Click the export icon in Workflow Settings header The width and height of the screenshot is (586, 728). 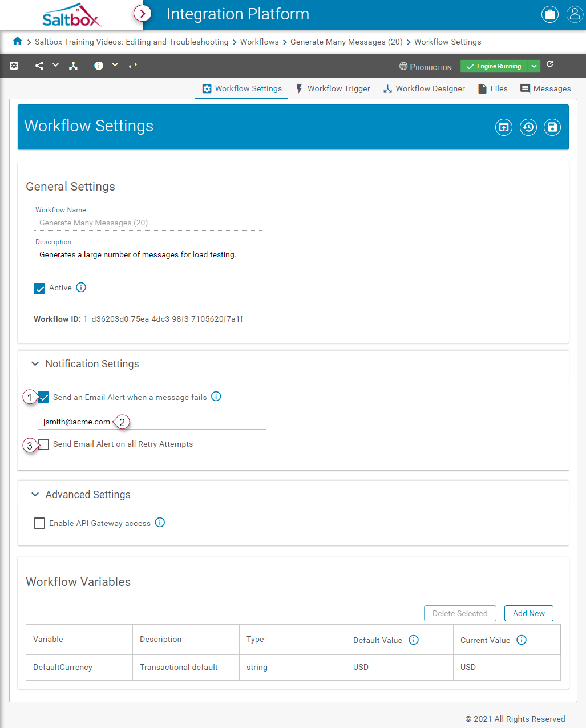click(x=504, y=127)
